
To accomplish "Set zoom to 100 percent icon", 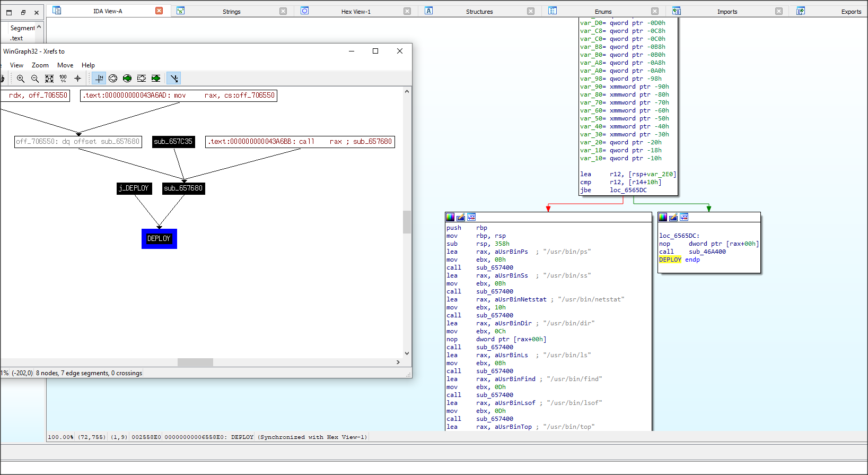I will coord(63,79).
